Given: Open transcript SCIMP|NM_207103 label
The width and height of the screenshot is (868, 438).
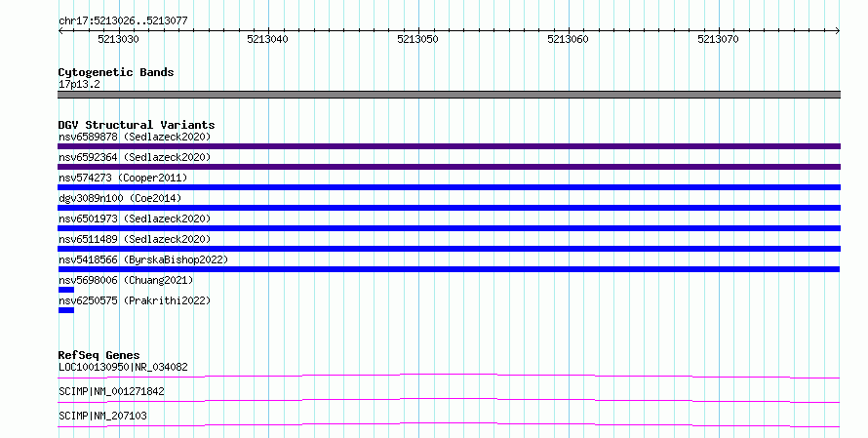Looking at the screenshot, I should (102, 416).
